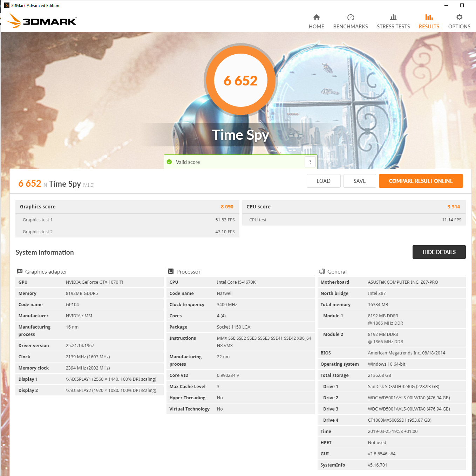Click the Clock 2139 MHz value

[x=88, y=357]
